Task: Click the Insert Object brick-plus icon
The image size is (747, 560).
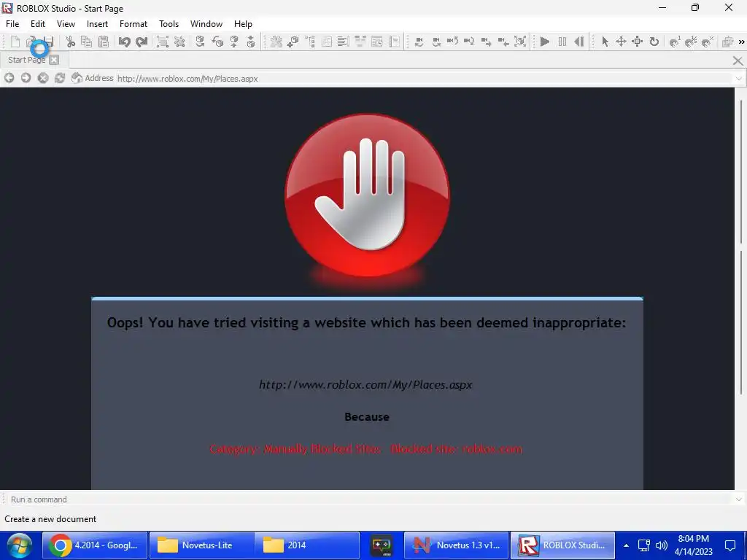Action: click(x=293, y=42)
